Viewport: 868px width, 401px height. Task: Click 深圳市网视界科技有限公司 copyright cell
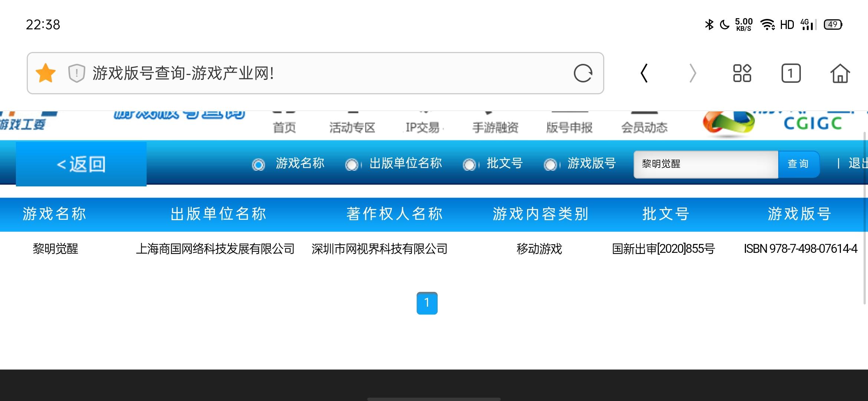[x=379, y=249]
